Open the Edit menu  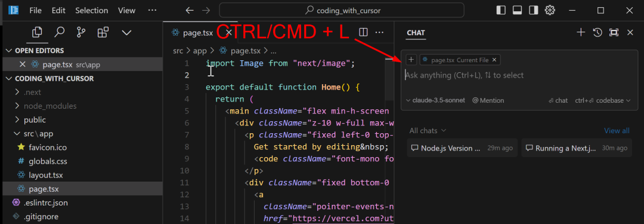(x=58, y=10)
